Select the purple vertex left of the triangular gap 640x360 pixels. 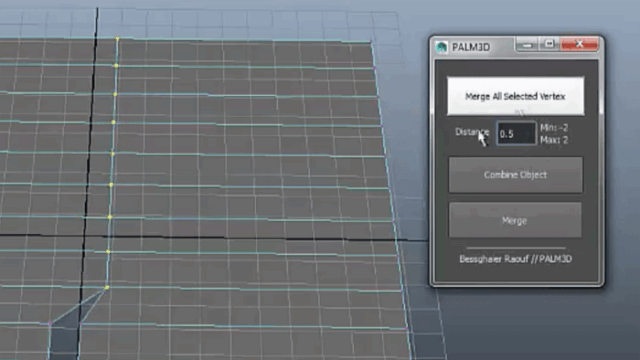pyautogui.click(x=50, y=323)
